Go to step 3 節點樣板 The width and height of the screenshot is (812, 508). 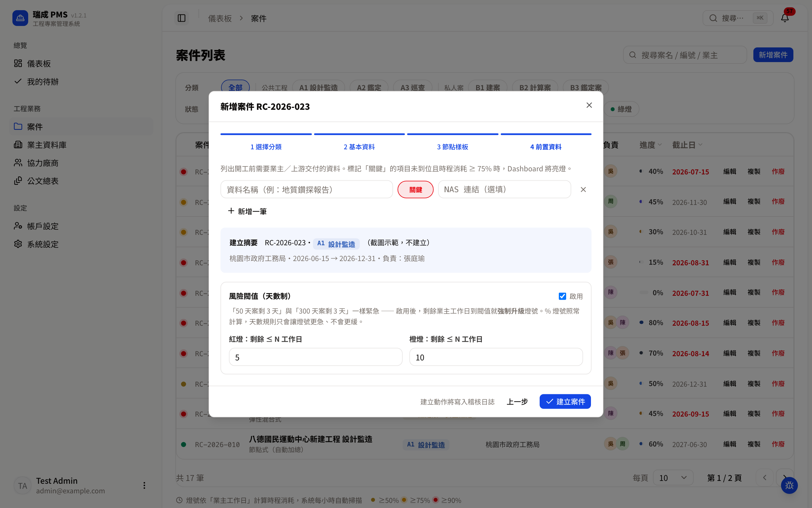click(x=453, y=146)
